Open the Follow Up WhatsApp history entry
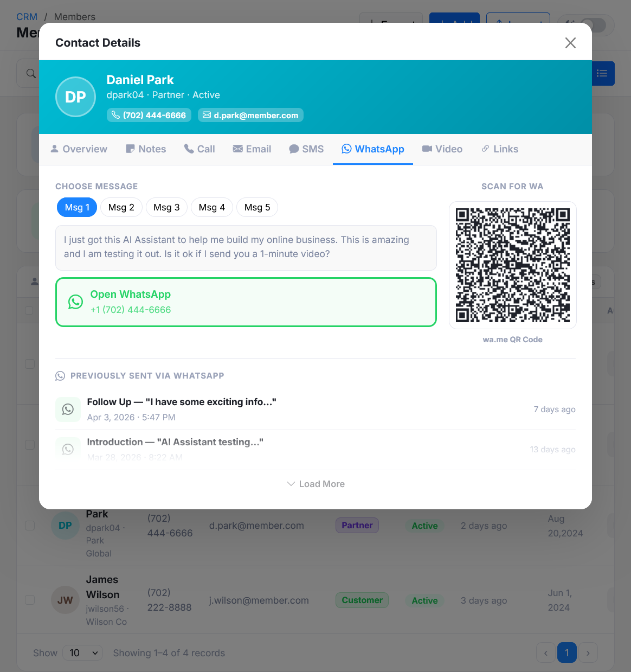631x672 pixels. [315, 409]
